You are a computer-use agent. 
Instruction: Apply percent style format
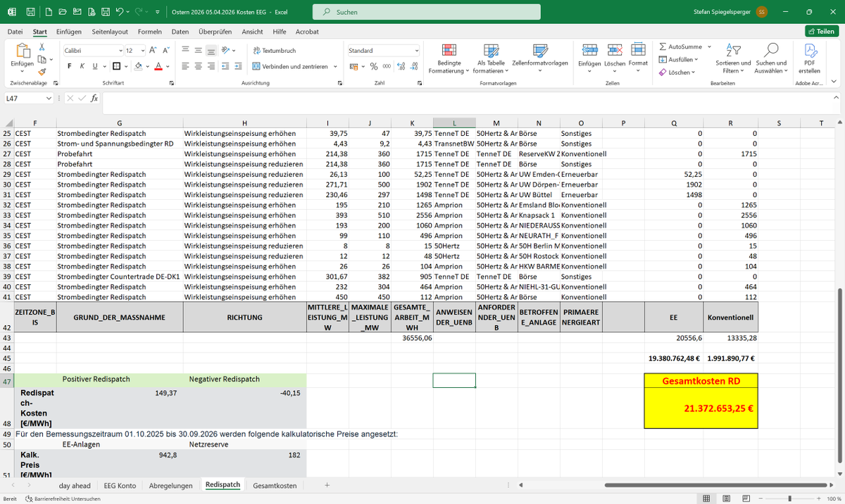[x=374, y=66]
